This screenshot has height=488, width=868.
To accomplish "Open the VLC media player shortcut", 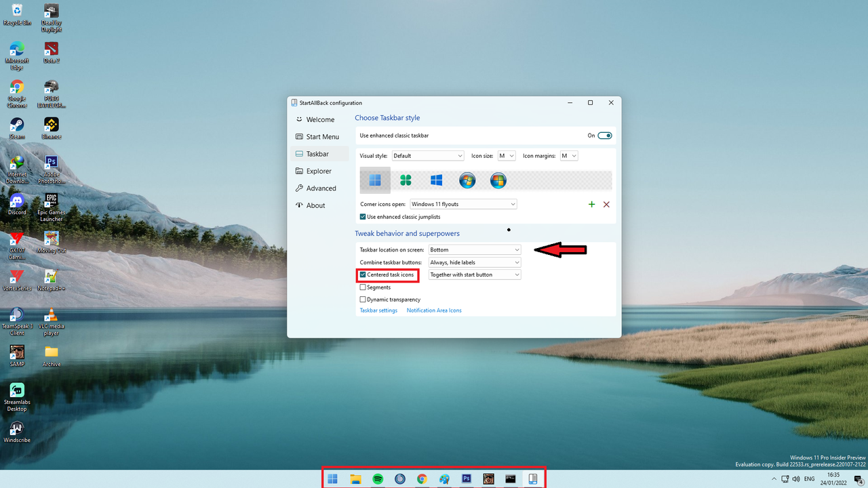I will point(52,321).
